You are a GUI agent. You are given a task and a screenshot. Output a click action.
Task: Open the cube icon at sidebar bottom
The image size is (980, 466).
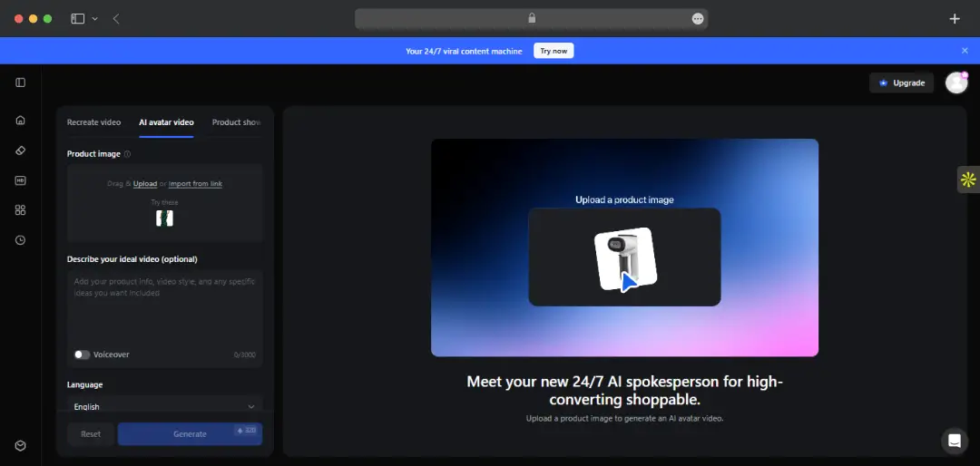(x=21, y=445)
